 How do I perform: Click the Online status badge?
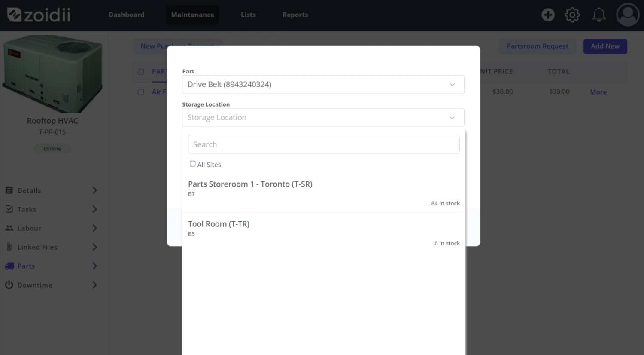(x=52, y=149)
